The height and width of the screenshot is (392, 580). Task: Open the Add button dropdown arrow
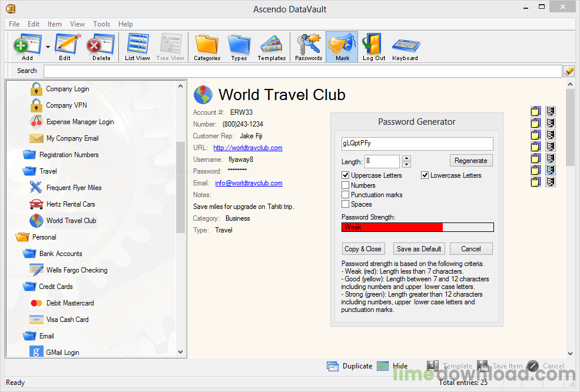point(48,47)
